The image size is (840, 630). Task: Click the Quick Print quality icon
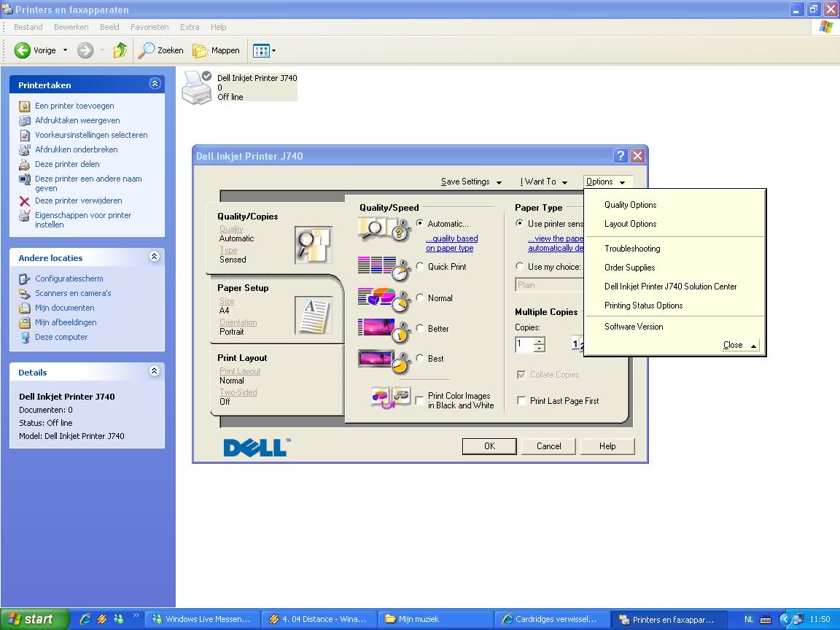click(384, 268)
